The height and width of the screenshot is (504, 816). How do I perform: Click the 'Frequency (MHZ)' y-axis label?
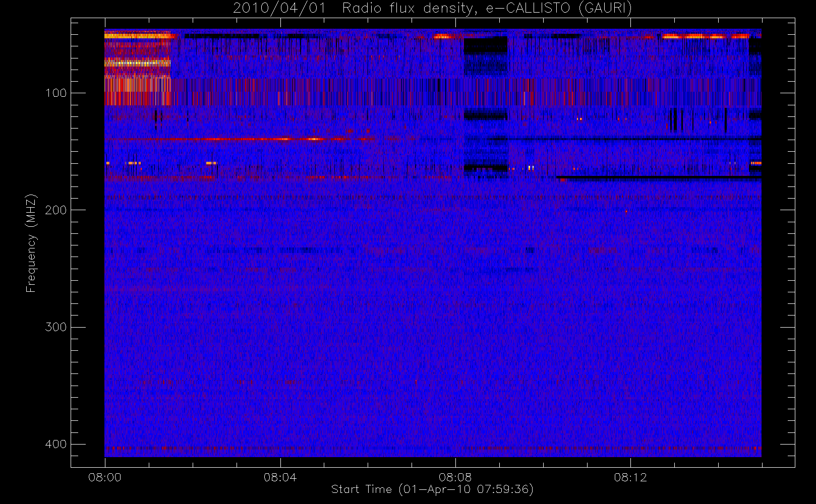[x=31, y=243]
